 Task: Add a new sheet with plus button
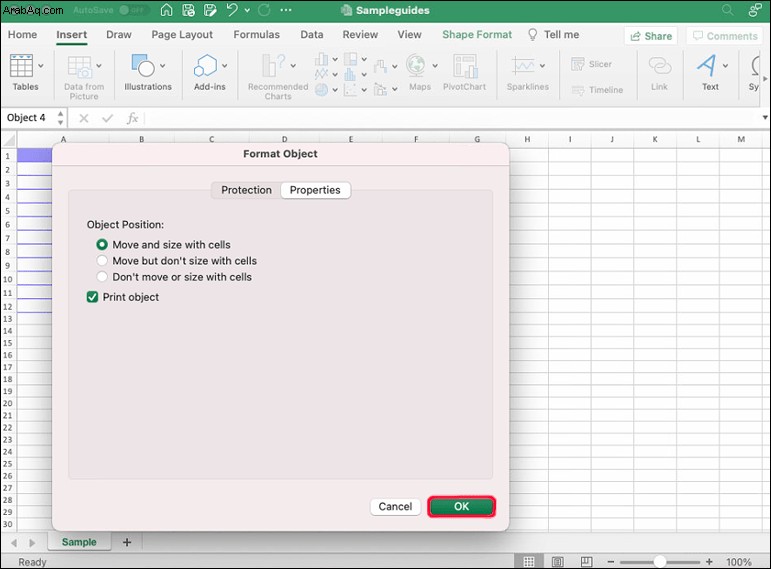(x=127, y=542)
